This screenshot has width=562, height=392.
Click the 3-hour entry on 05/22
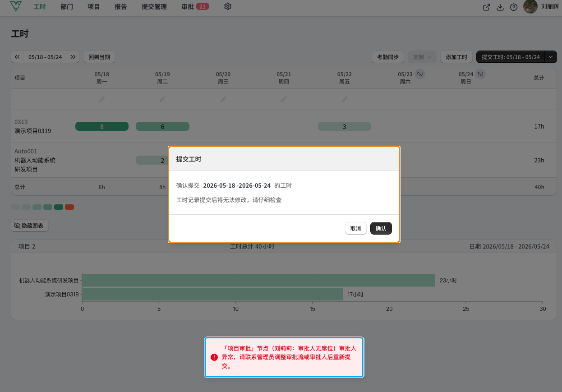point(345,126)
